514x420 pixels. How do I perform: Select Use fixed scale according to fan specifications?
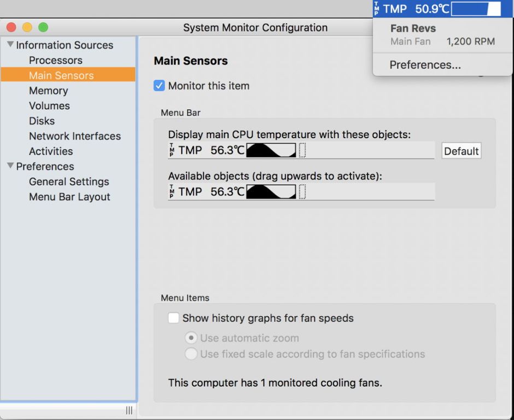191,354
